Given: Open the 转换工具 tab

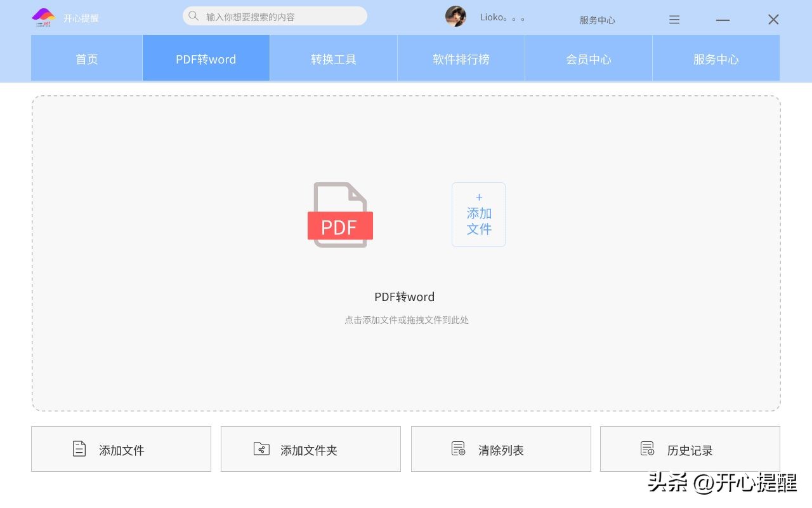Looking at the screenshot, I should pyautogui.click(x=333, y=58).
